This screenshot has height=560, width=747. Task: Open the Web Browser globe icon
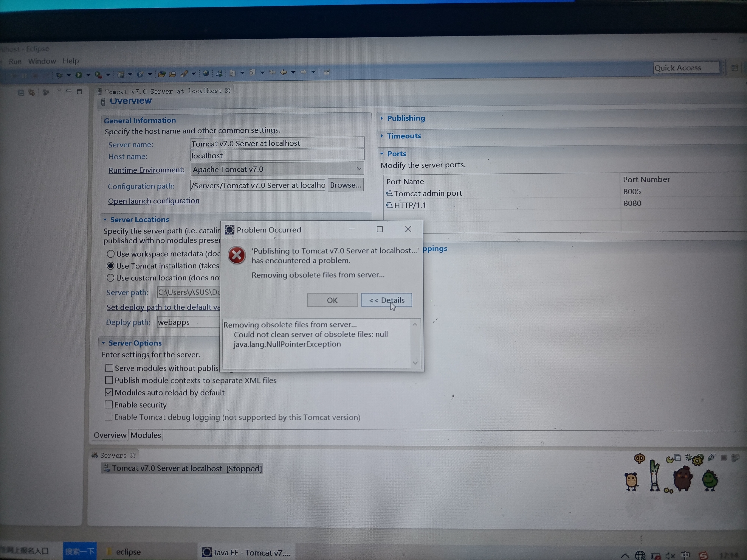206,73
